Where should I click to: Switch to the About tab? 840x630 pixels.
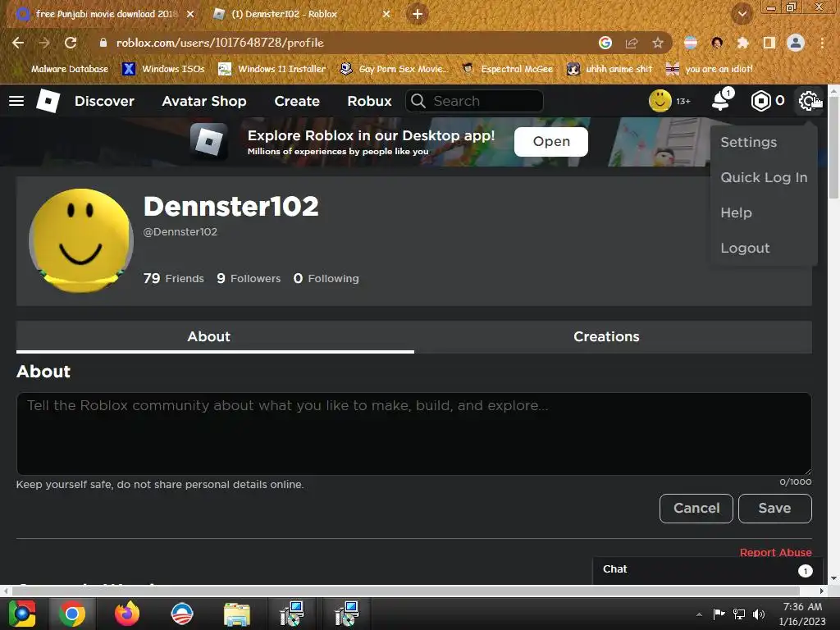[215, 336]
